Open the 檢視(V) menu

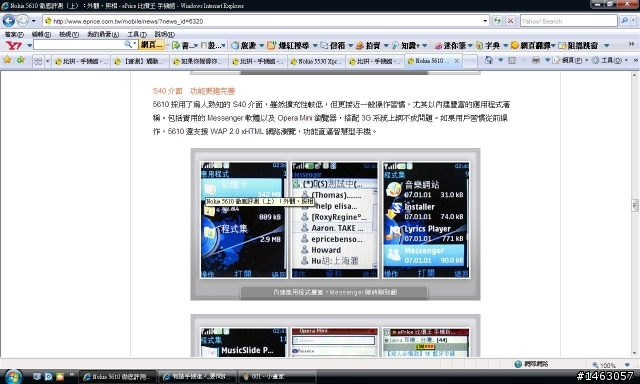[x=69, y=35]
